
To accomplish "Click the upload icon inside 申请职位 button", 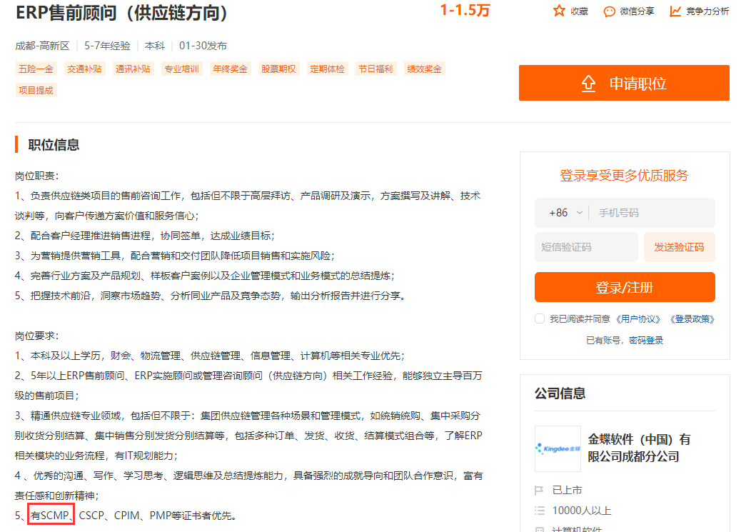I will click(x=588, y=84).
